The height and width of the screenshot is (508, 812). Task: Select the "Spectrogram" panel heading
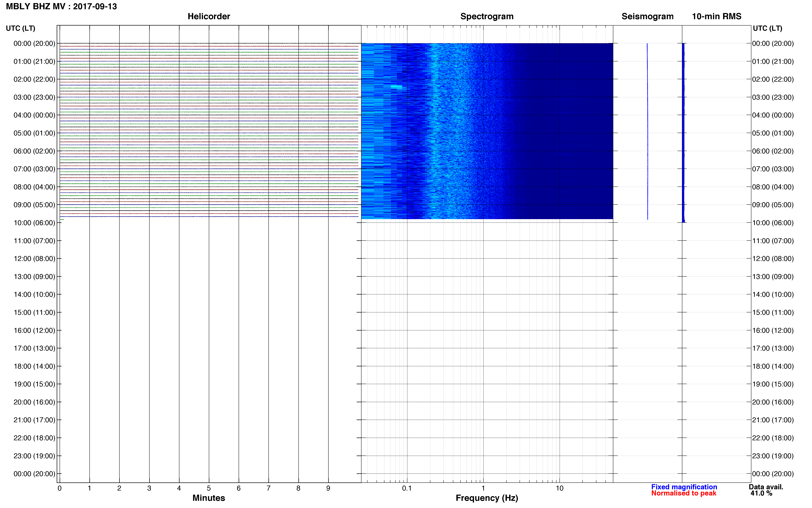(x=487, y=16)
